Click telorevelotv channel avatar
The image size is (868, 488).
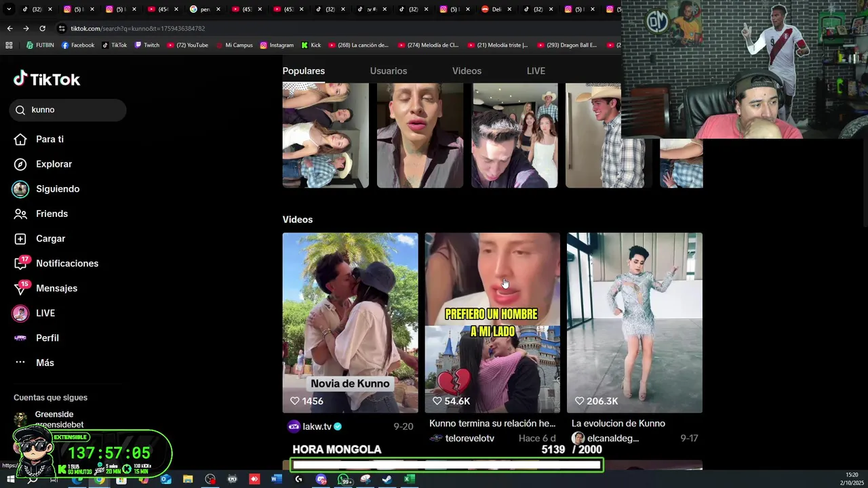coord(436,439)
